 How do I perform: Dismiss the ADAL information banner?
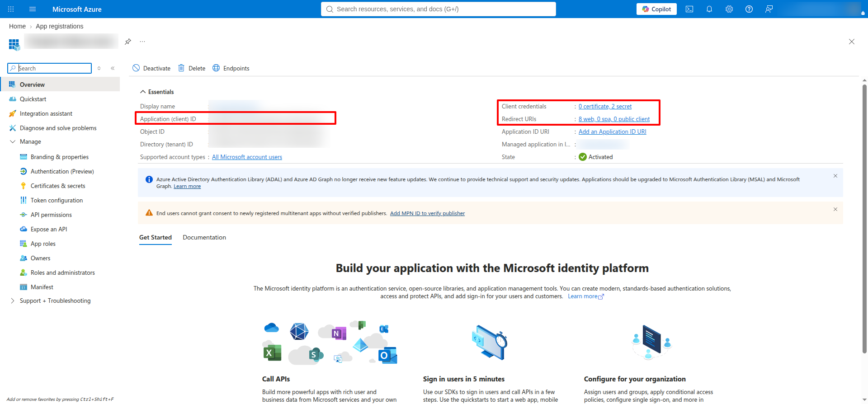835,176
